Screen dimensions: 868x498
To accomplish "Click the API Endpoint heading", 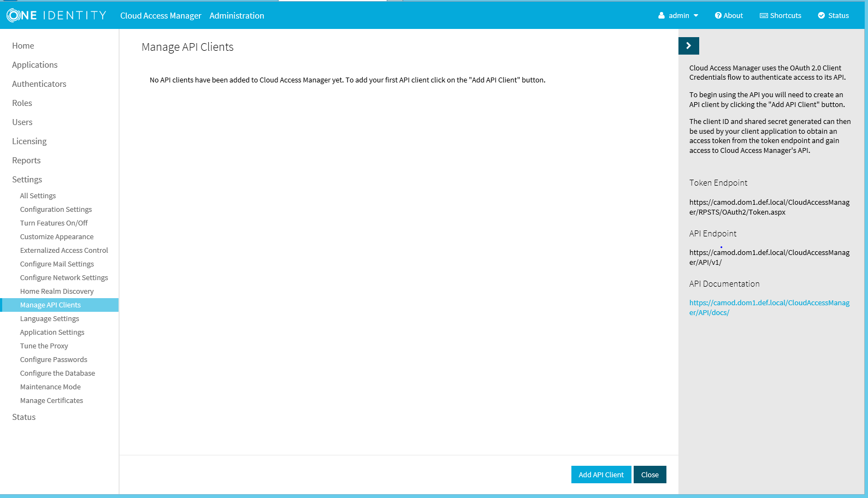I will [713, 234].
